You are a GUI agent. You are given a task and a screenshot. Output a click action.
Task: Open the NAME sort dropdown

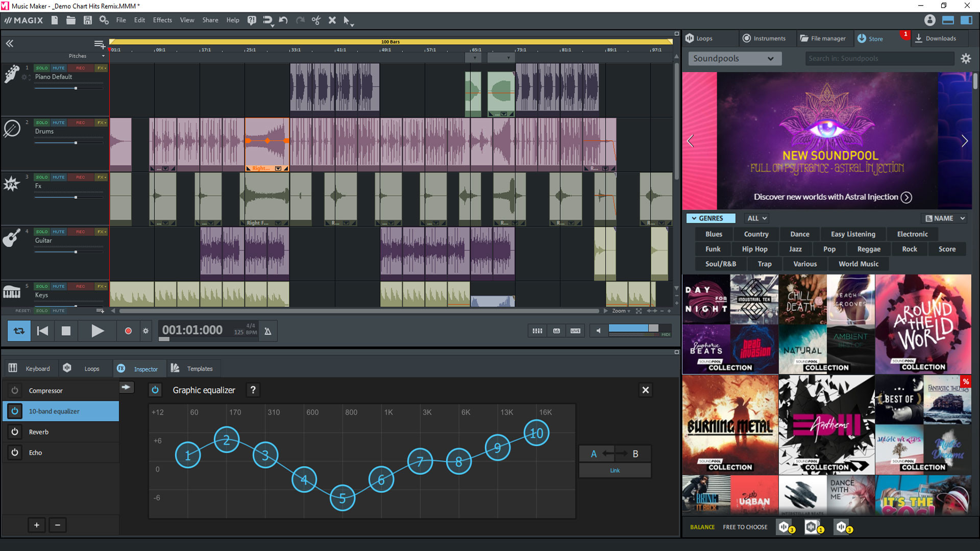click(944, 218)
